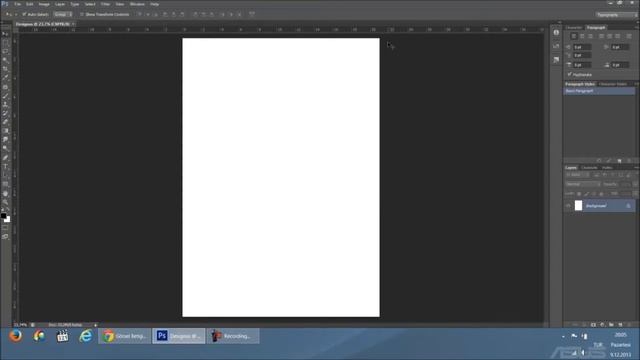Create new paragraph style icon
640x360 pixels.
tap(619, 161)
